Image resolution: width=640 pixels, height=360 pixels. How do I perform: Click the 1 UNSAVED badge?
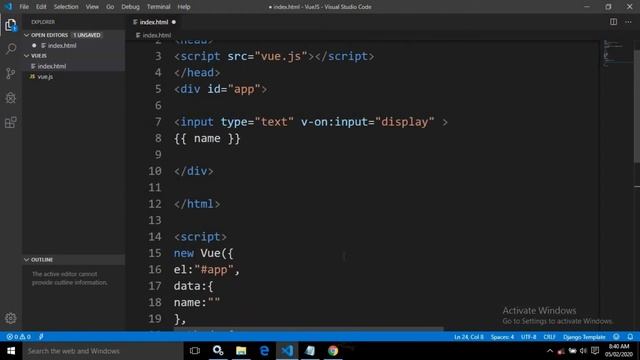[x=87, y=35]
